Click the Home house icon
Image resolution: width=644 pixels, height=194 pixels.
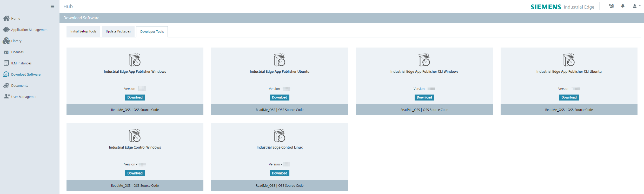coord(6,18)
